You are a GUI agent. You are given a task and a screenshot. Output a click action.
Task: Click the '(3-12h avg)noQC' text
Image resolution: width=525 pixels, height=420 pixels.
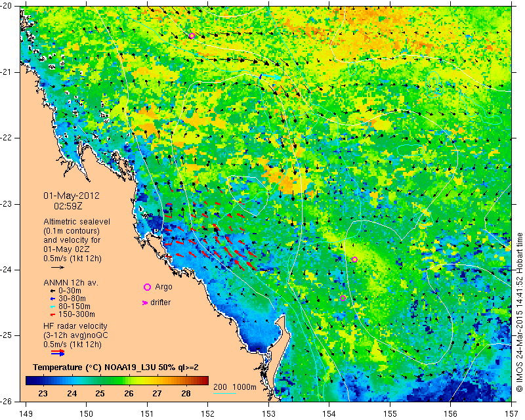[75, 335]
